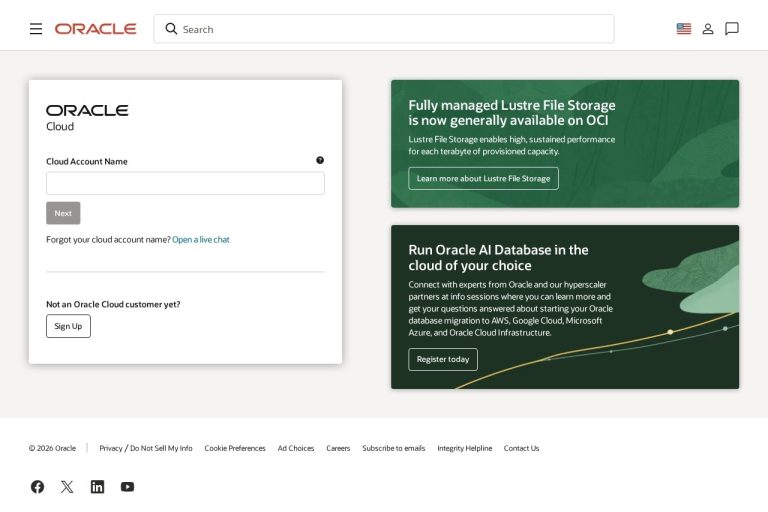
Task: Learn more about Lustre File Storage button
Action: (483, 178)
